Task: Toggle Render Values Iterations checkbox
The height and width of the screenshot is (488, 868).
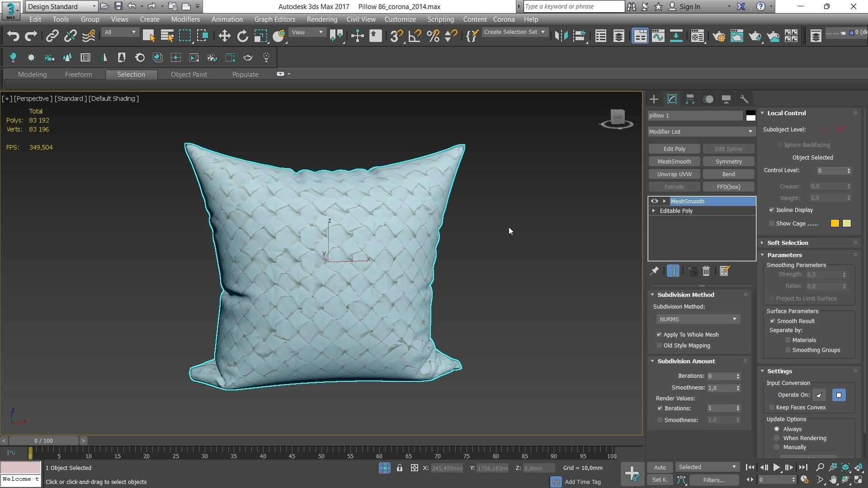Action: click(x=660, y=408)
